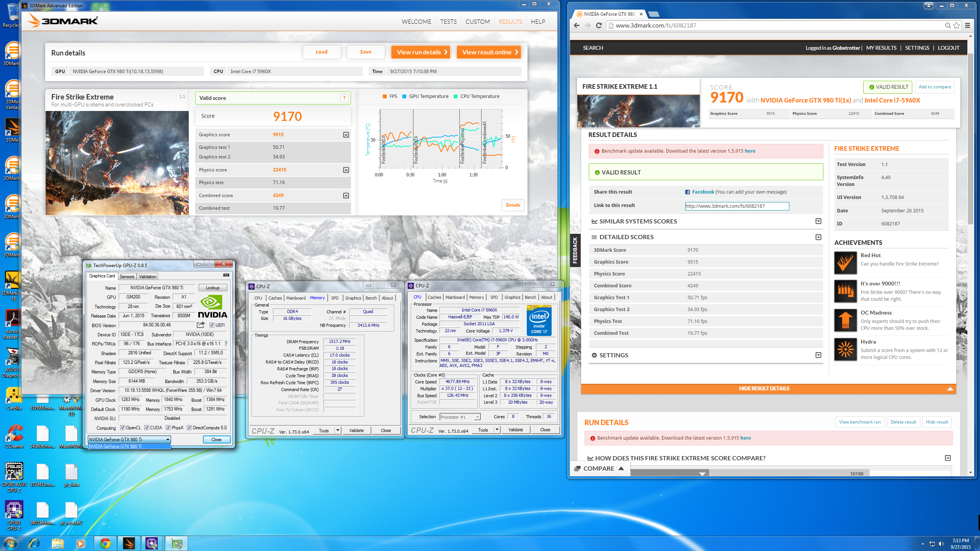Open the 3DMark taskbar button

(129, 543)
